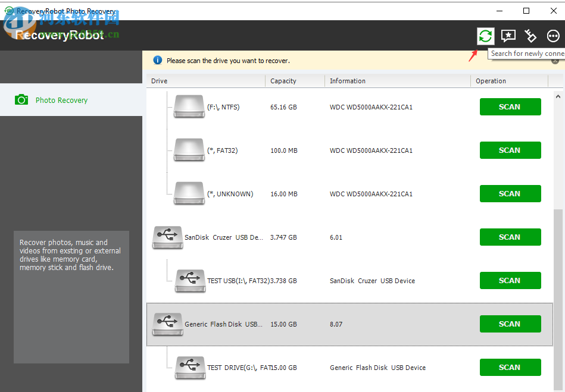Image resolution: width=565 pixels, height=392 pixels.
Task: Select the Photo Recovery sidebar item
Action: click(71, 100)
